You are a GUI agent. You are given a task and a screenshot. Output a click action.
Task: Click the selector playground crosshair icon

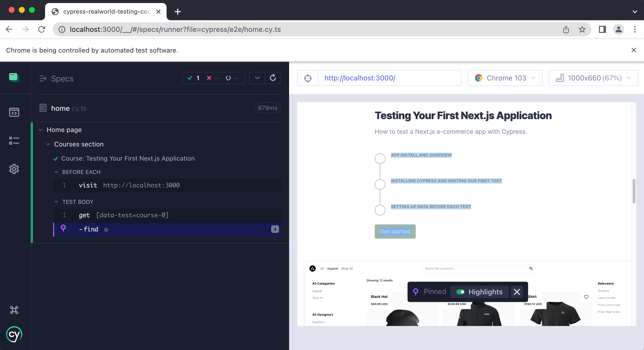coord(308,78)
